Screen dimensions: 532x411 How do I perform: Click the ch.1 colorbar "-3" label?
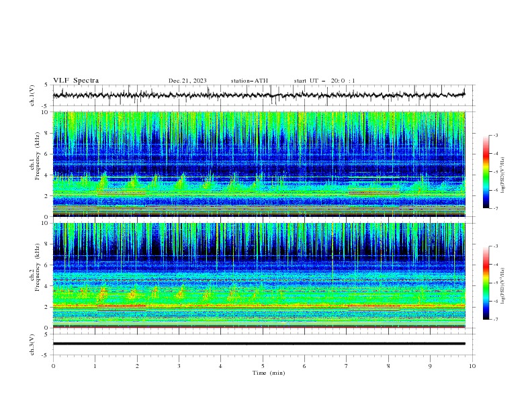[x=496, y=135]
